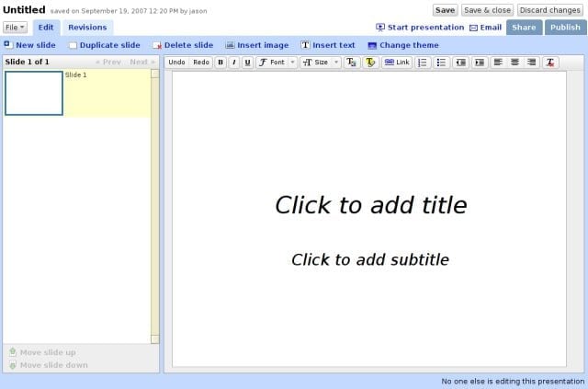Image resolution: width=588 pixels, height=389 pixels.
Task: Click the Email envelope icon
Action: (x=474, y=28)
